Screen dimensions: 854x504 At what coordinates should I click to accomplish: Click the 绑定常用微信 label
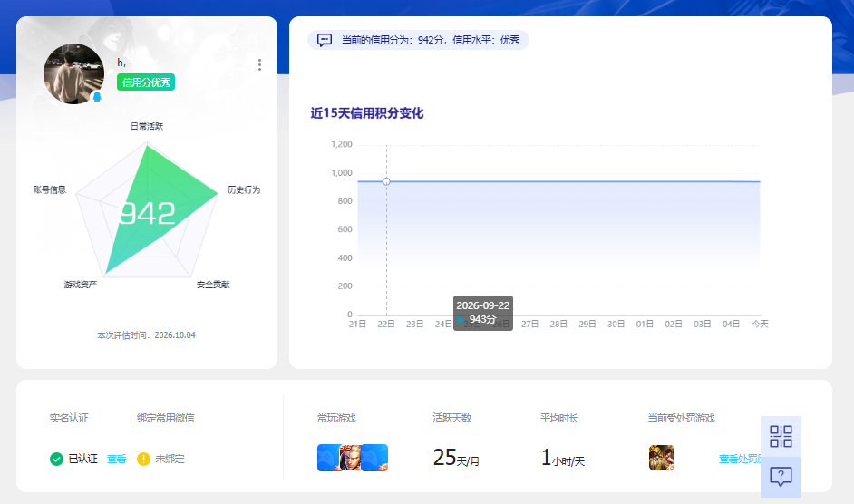[x=166, y=418]
